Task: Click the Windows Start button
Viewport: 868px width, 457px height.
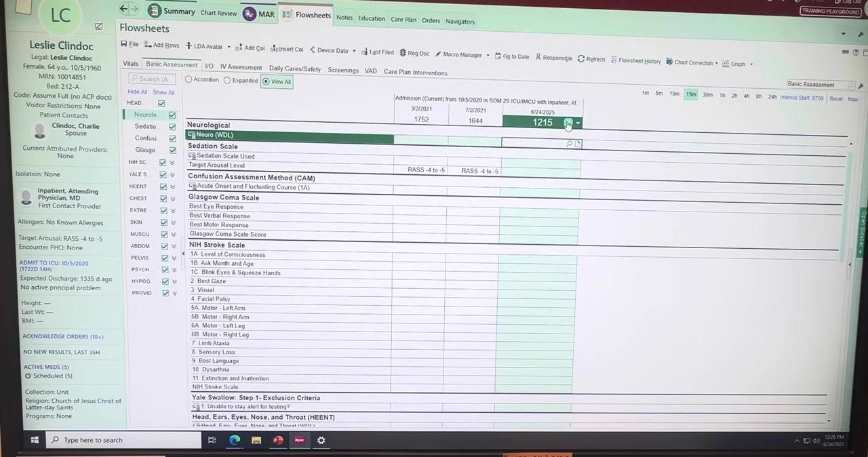Action: pos(34,440)
